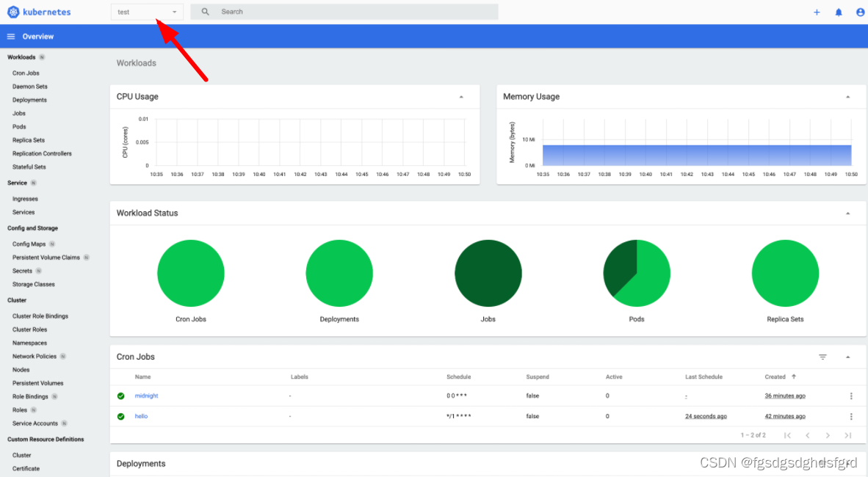Open Network Policies in the sidebar
This screenshot has height=477, width=868.
(x=35, y=357)
